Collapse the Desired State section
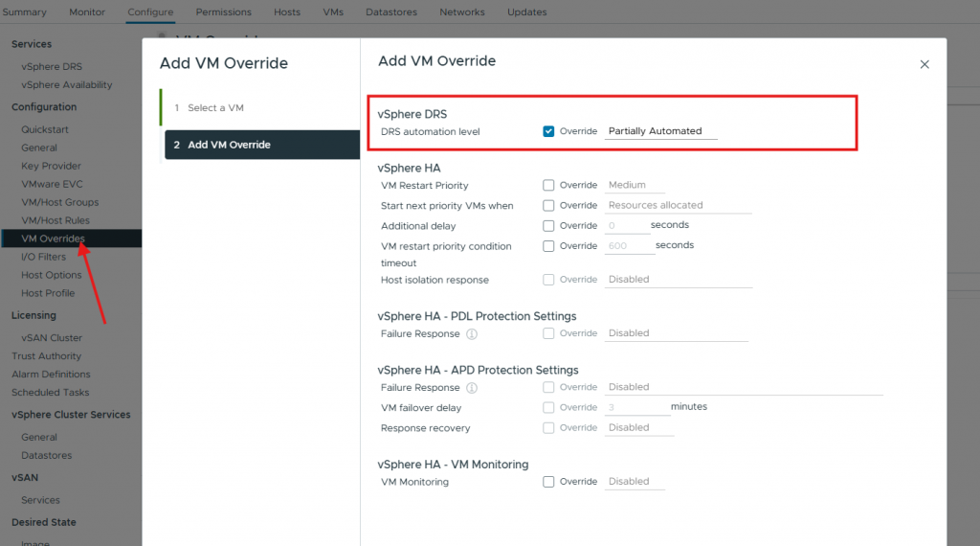Viewport: 980px width, 546px height. [44, 522]
